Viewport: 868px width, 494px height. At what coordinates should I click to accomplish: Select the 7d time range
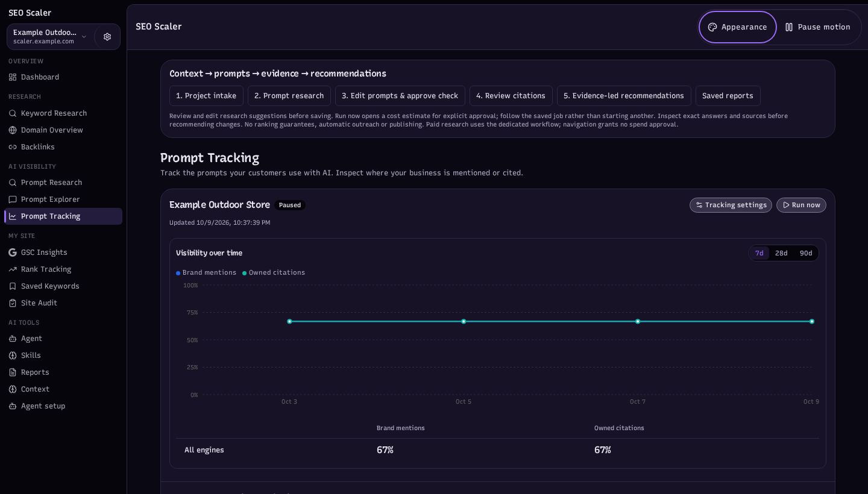pyautogui.click(x=759, y=253)
